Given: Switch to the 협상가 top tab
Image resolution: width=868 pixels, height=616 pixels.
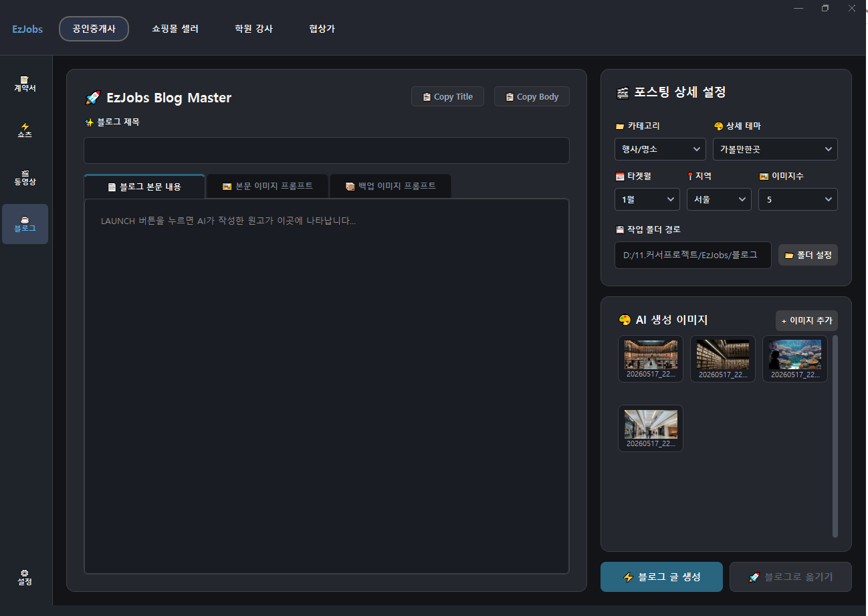Looking at the screenshot, I should click(322, 29).
